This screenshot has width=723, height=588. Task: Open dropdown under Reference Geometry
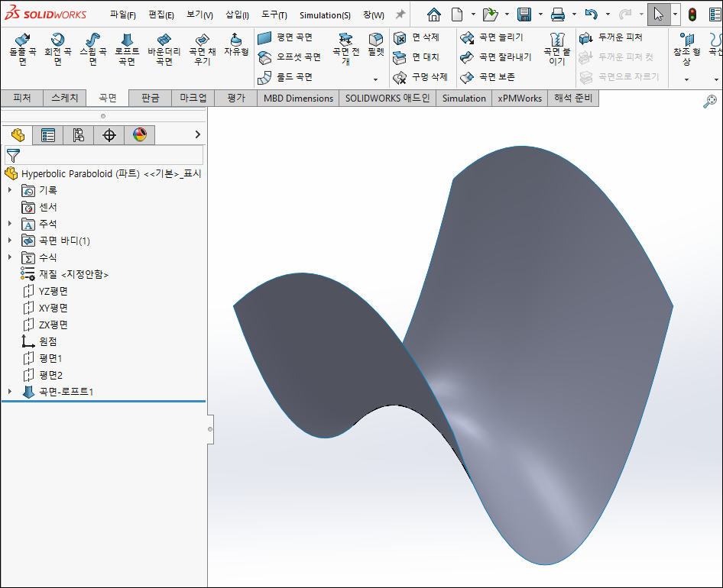[x=686, y=79]
